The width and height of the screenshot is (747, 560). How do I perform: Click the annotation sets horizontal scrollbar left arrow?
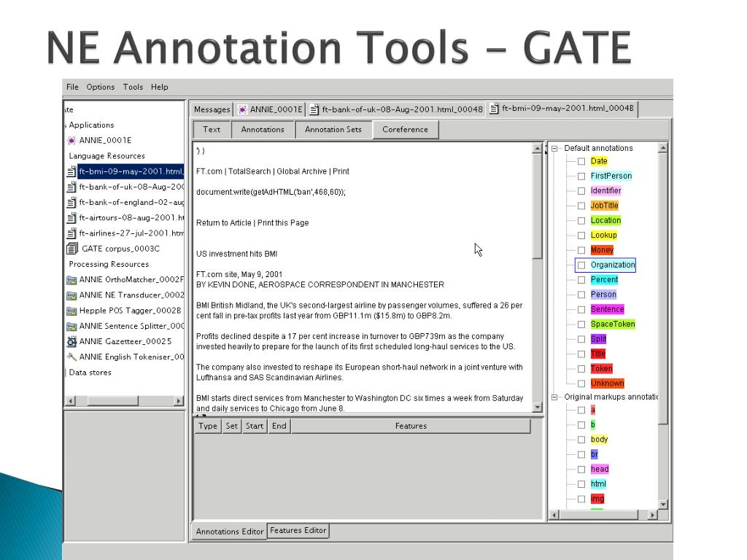click(554, 515)
